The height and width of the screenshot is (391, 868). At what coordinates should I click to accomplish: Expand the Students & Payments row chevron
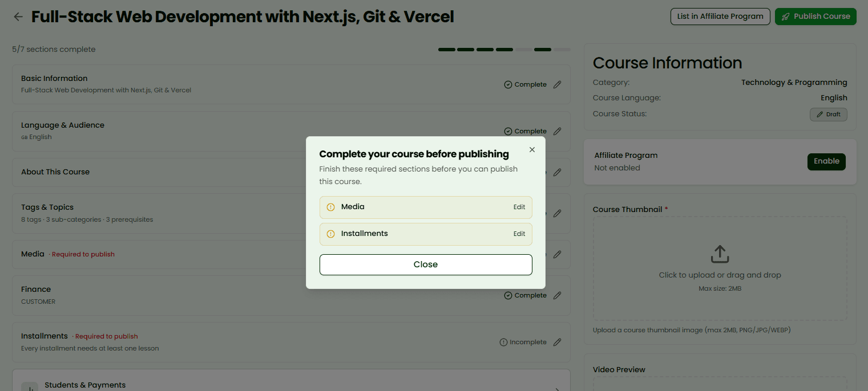pos(558,389)
